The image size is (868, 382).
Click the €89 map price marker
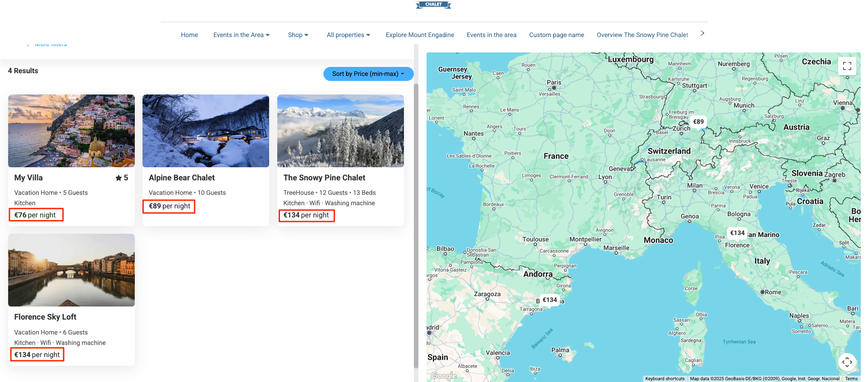[x=698, y=122]
